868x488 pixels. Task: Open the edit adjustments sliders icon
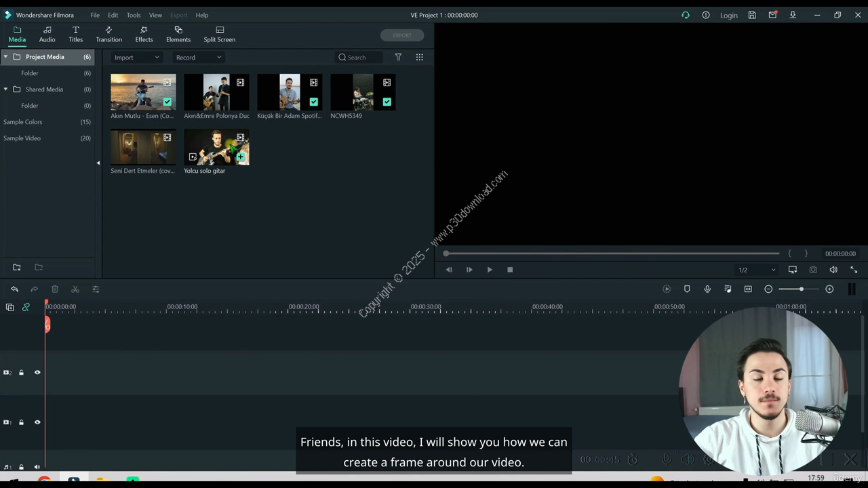tap(96, 289)
